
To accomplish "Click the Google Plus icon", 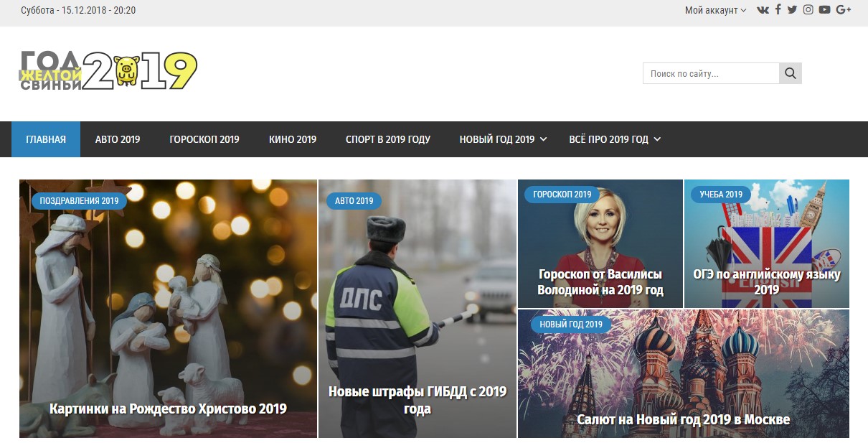I will tap(843, 10).
